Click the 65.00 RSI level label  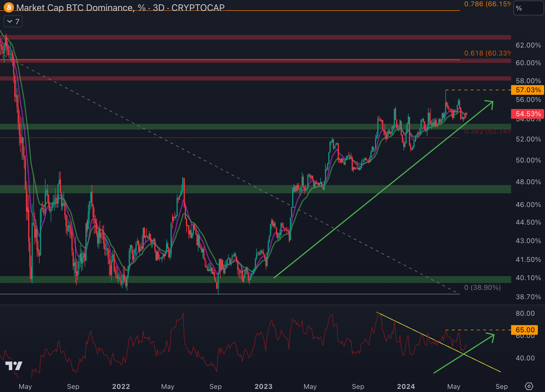(x=524, y=330)
